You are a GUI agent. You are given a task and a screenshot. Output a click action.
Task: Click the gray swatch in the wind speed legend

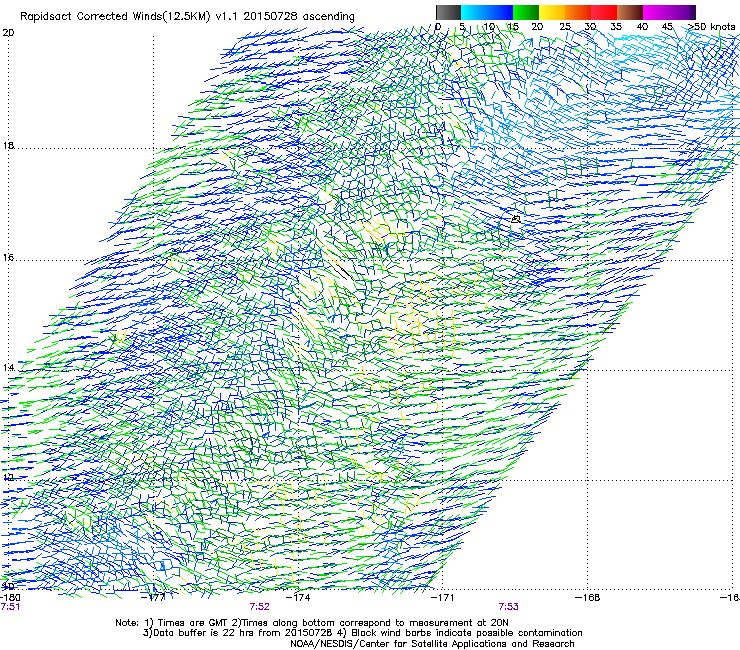[x=448, y=12]
